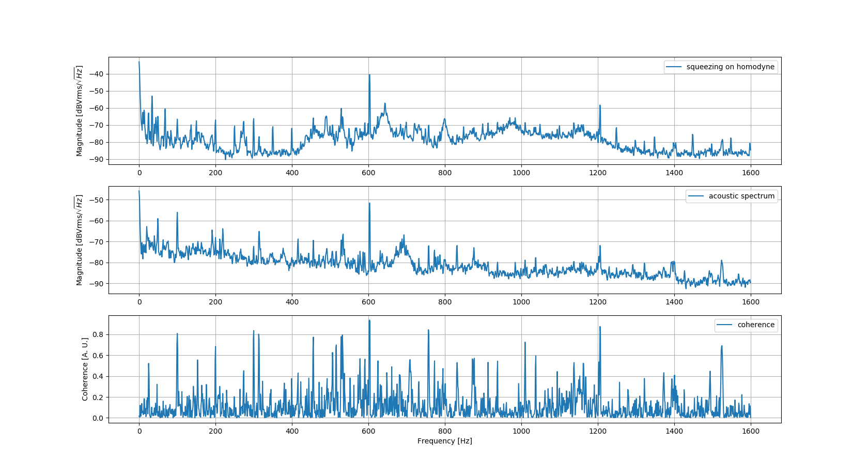Click the Magnitude y-axis label of the top plot
This screenshot has width=868, height=475.
click(79, 111)
